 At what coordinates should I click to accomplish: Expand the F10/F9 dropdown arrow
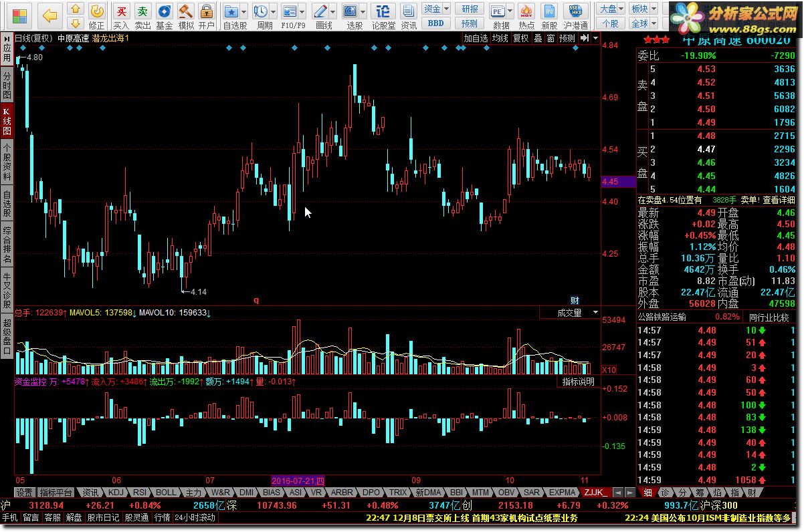tap(302, 12)
